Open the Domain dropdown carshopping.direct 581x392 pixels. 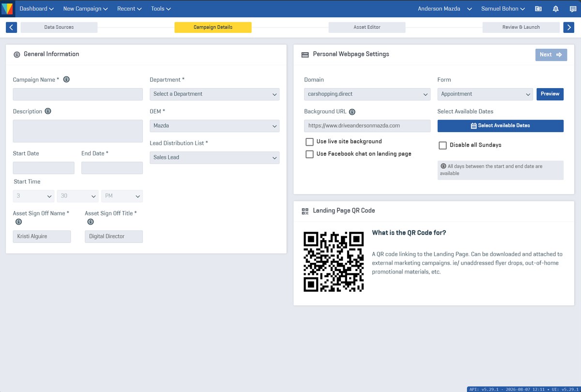pos(367,94)
